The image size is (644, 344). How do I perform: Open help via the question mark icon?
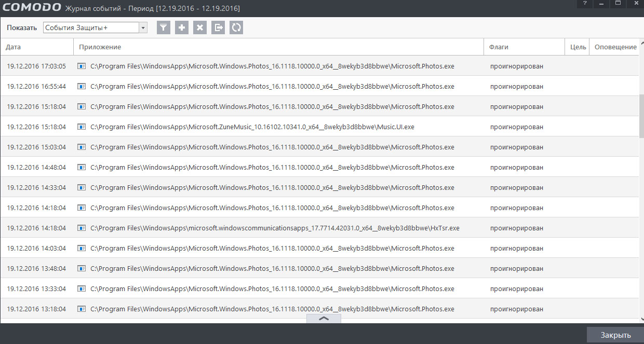[585, 4]
